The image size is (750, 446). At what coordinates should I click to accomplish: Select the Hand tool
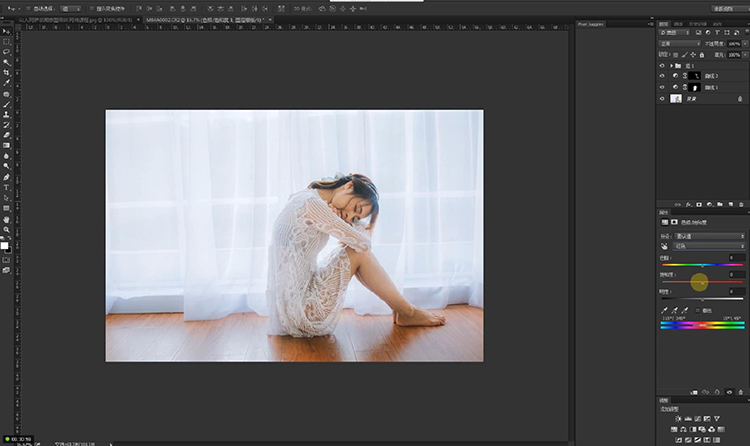click(x=6, y=219)
